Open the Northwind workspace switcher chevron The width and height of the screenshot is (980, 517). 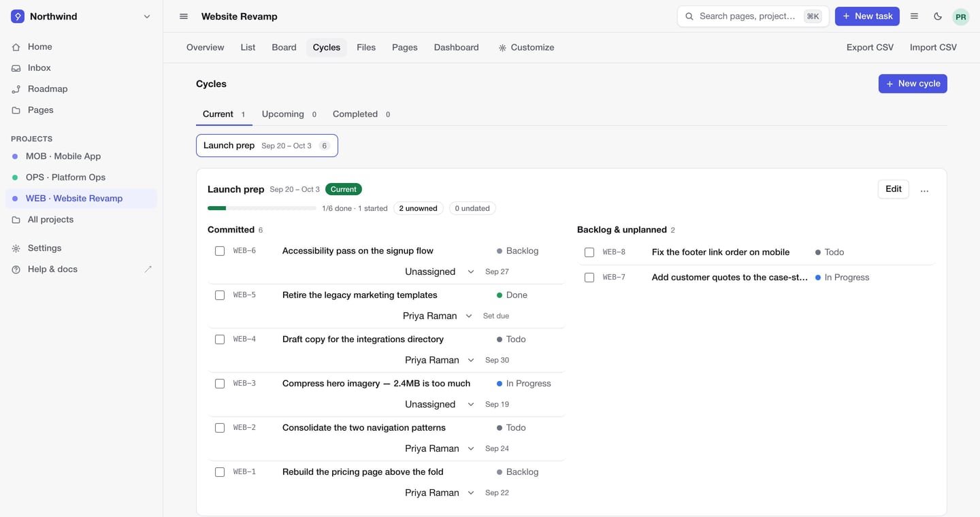coord(147,16)
